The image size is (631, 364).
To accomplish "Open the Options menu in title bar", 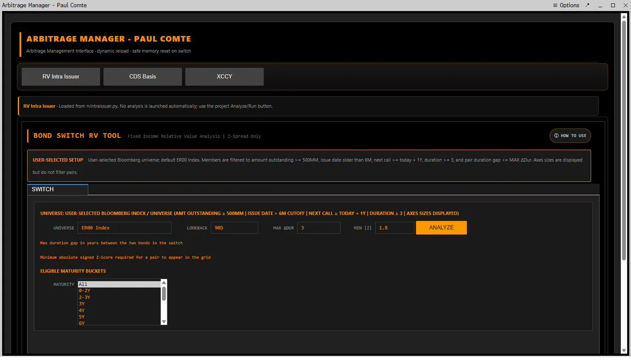I will point(566,5).
